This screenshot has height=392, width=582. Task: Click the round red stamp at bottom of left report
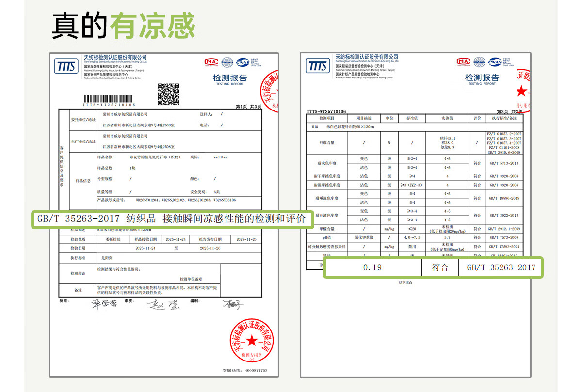point(251,341)
